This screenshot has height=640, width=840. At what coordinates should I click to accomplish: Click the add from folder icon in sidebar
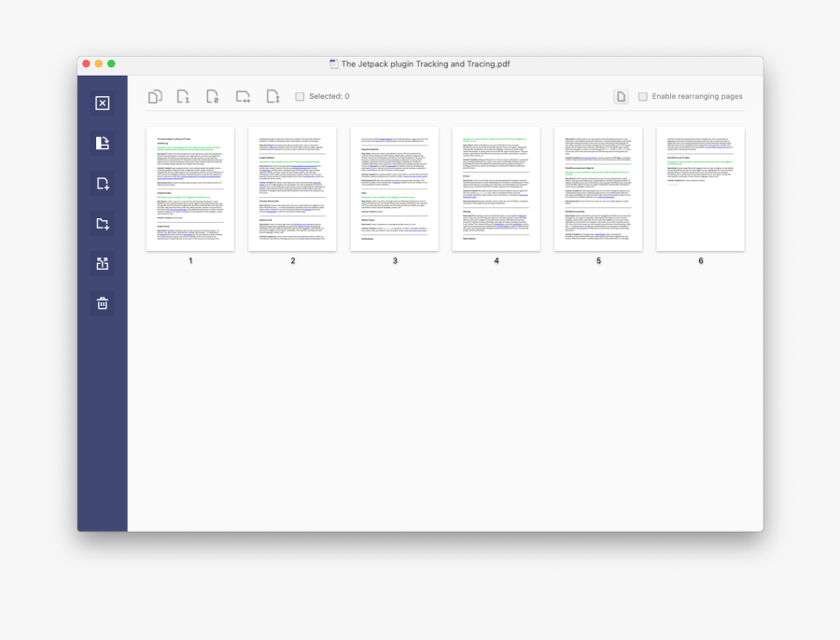(103, 224)
